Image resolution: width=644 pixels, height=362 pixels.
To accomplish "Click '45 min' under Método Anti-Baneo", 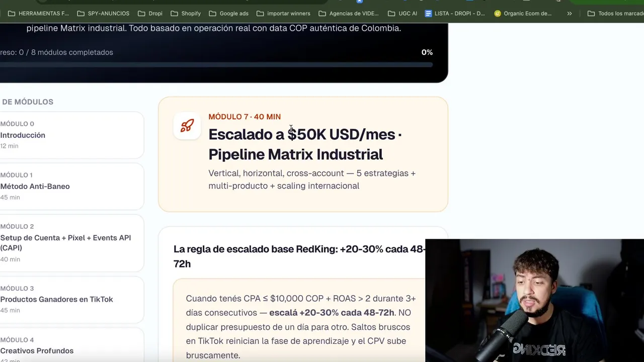I will pos(10,197).
